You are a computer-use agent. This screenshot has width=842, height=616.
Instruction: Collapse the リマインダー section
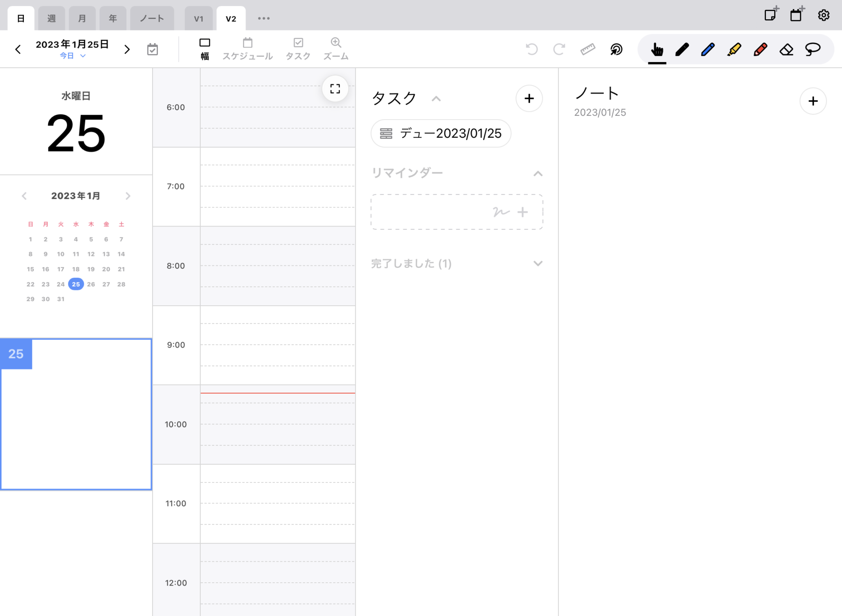[x=538, y=173]
